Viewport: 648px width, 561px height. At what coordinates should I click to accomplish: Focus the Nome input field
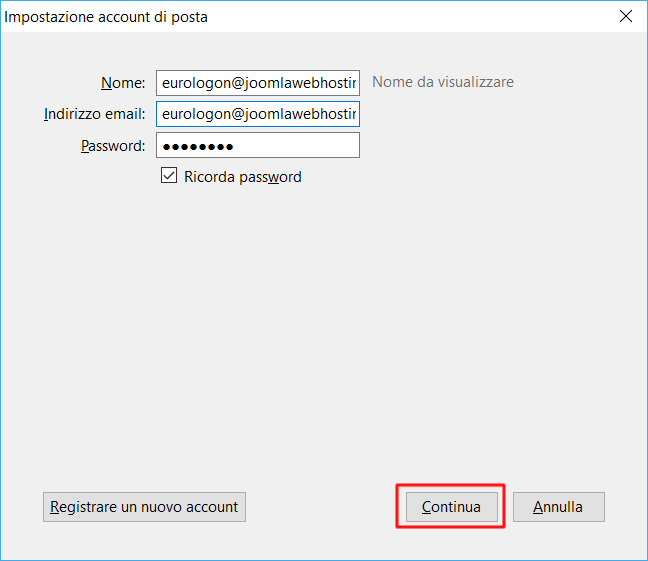pyautogui.click(x=257, y=83)
